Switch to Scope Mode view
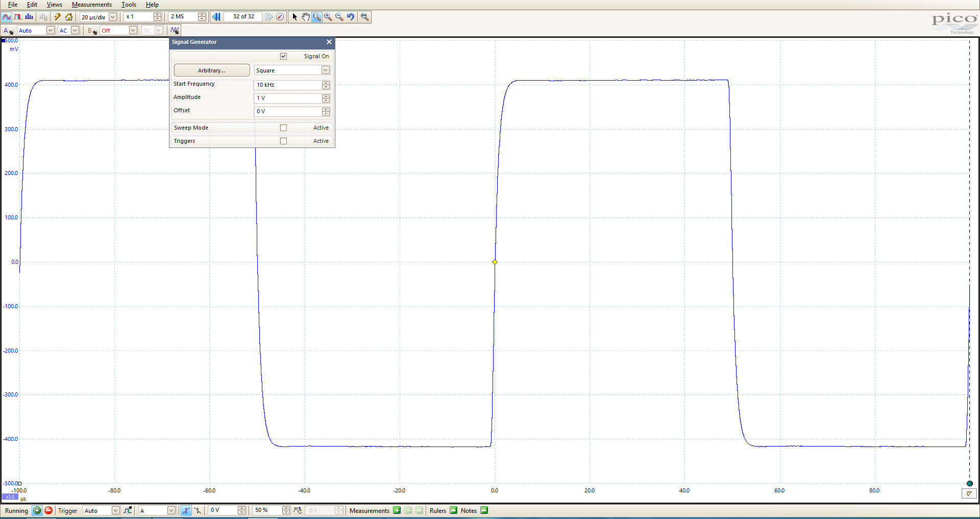Image resolution: width=980 pixels, height=519 pixels. click(7, 17)
